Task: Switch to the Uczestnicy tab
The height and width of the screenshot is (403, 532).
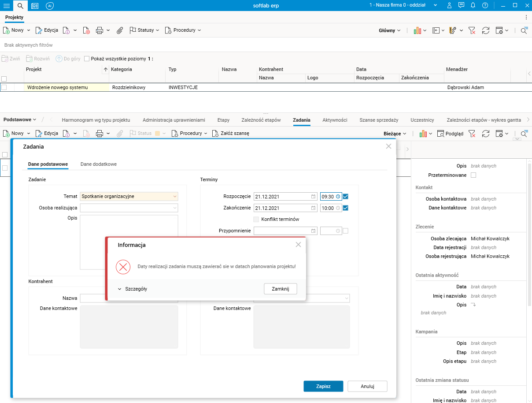Action: pyautogui.click(x=422, y=120)
